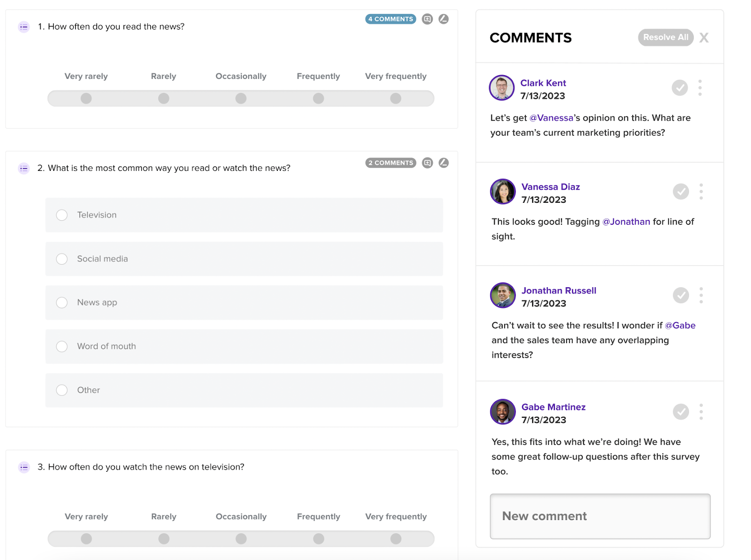Click the edit pencil icon on question 1
751x560 pixels.
[x=444, y=19]
